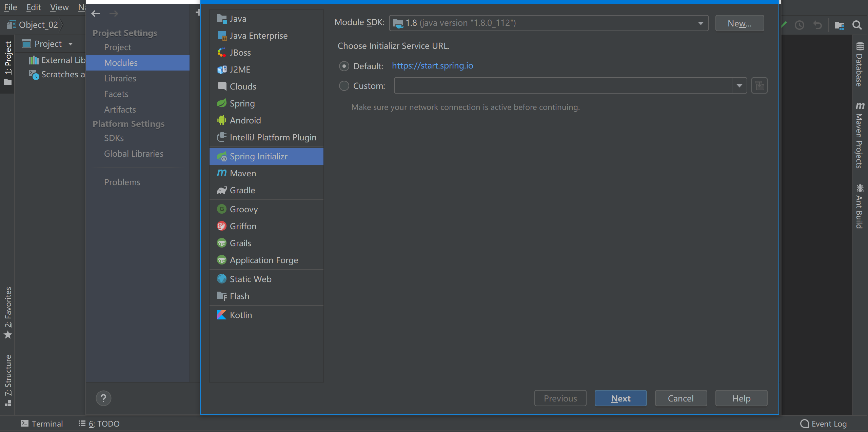The image size is (868, 432).
Task: Click the help question mark icon
Action: 103,398
